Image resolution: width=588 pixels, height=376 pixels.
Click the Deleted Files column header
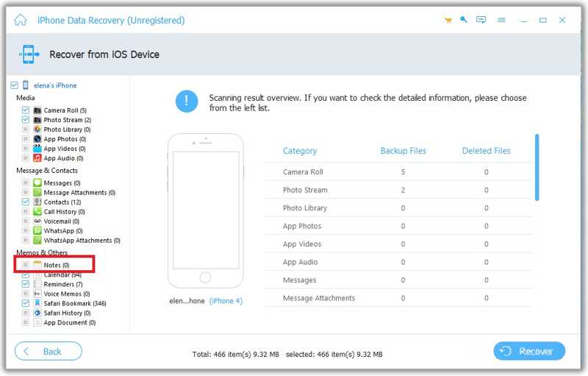click(486, 151)
